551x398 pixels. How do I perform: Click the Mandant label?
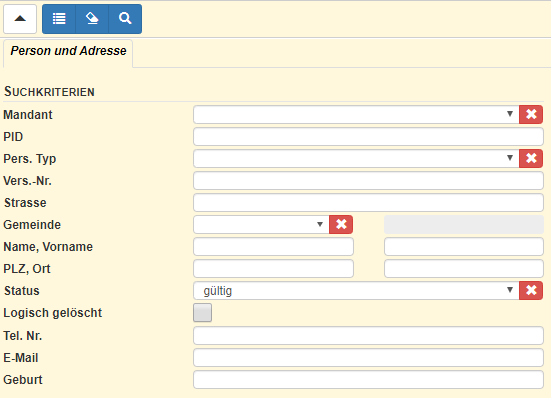click(28, 115)
